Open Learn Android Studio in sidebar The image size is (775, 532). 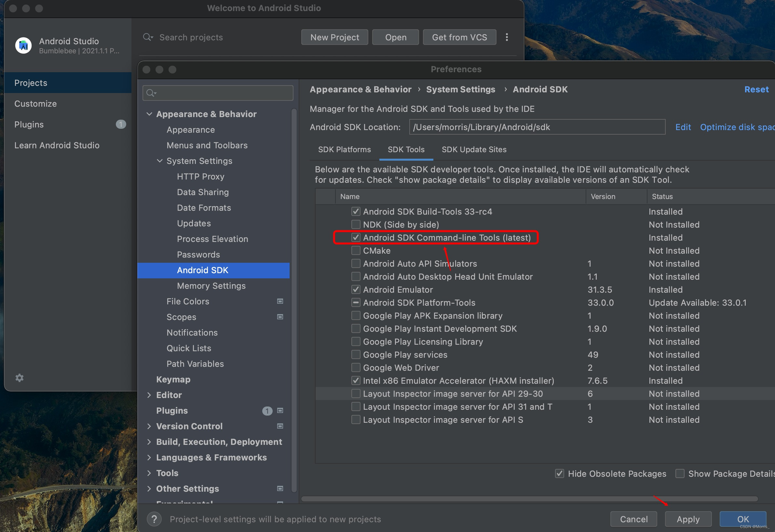pos(68,145)
